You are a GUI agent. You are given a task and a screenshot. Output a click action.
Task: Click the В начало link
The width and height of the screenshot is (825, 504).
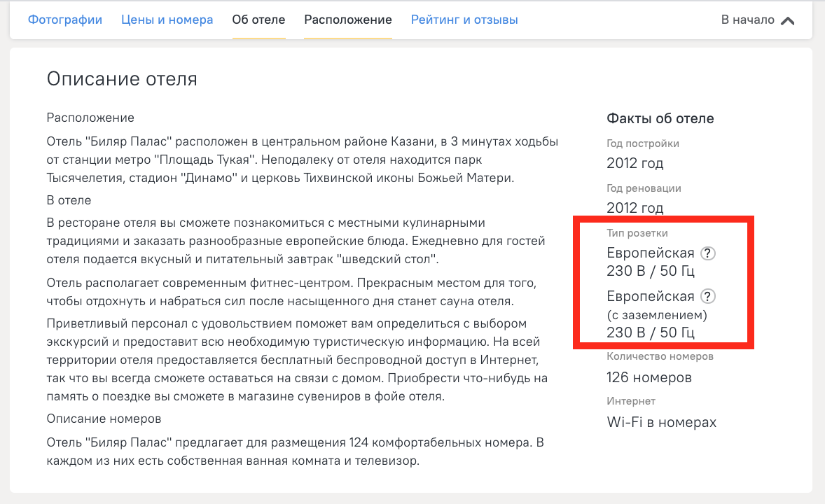[x=747, y=20]
